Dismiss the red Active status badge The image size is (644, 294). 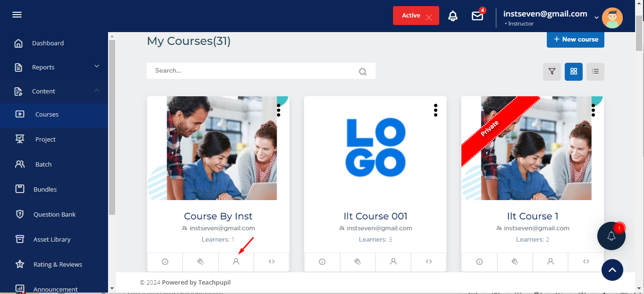[x=428, y=17]
